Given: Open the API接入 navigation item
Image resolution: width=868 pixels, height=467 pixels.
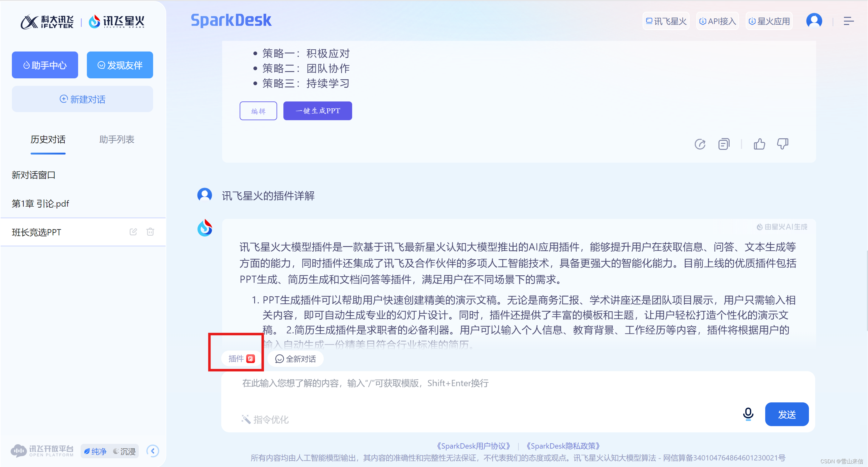Looking at the screenshot, I should click(717, 21).
